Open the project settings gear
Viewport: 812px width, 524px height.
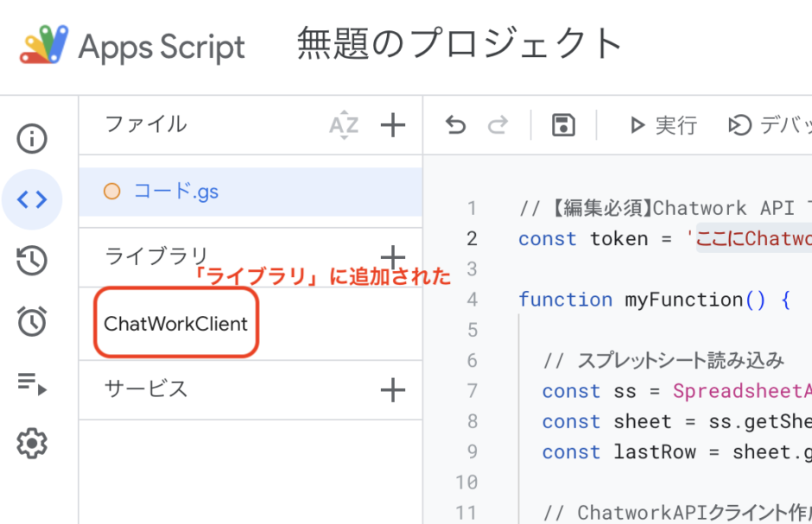coord(33,443)
